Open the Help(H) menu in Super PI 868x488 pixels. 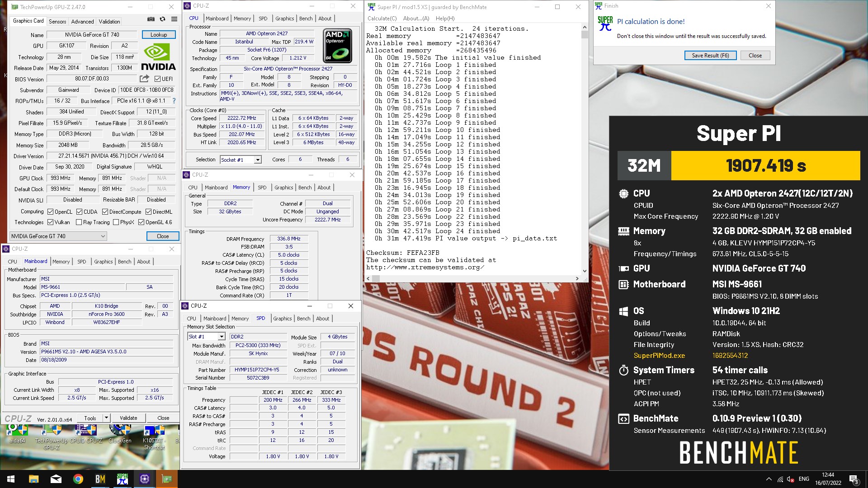[445, 19]
